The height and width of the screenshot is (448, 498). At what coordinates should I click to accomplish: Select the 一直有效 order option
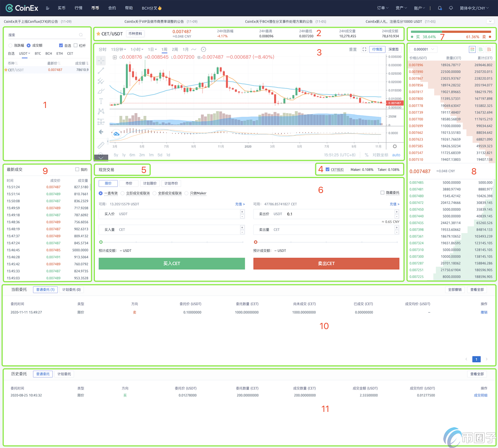[x=101, y=193]
